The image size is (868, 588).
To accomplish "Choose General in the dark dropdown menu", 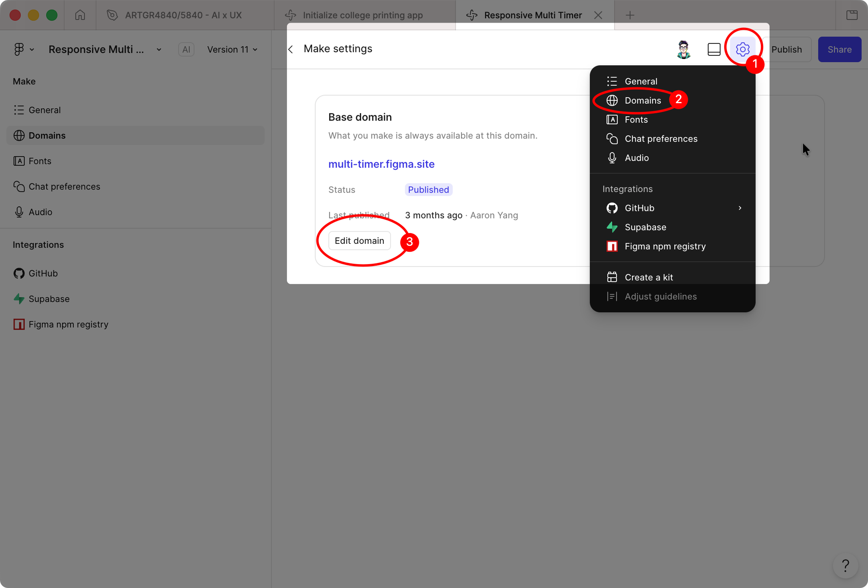I will pos(673,81).
